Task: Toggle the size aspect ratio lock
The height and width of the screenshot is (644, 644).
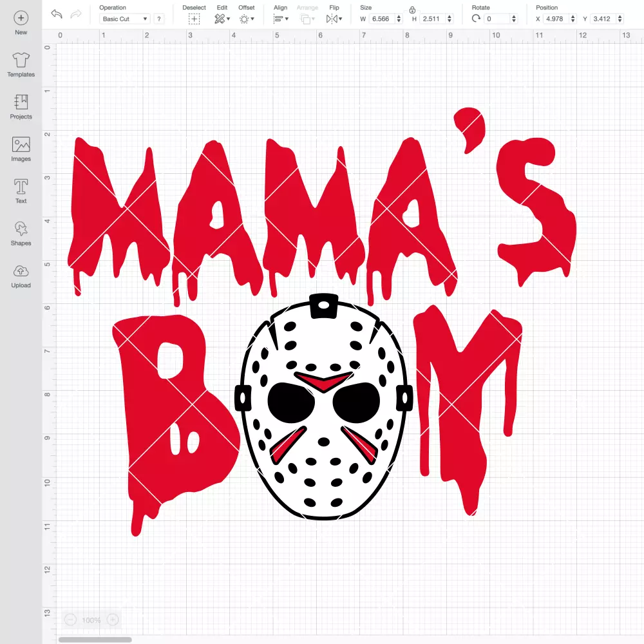Action: 412,10
